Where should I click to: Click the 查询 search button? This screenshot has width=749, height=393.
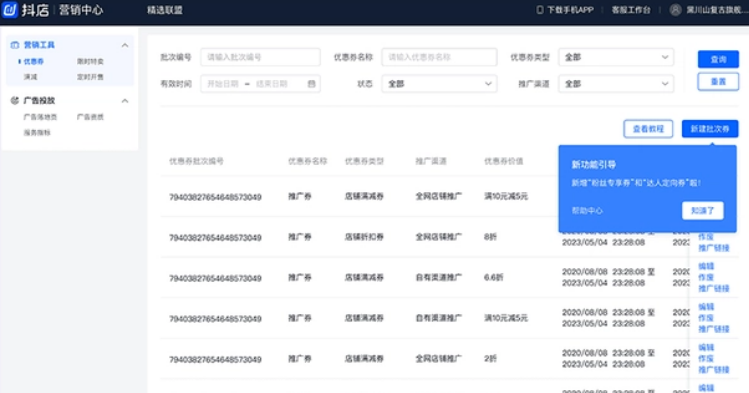pyautogui.click(x=718, y=59)
